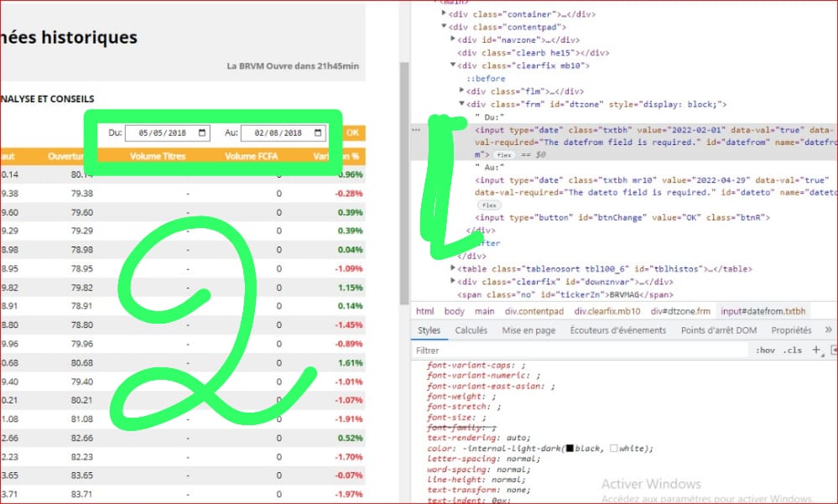The width and height of the screenshot is (838, 504).
Task: Expand div class container node
Action: (444, 13)
